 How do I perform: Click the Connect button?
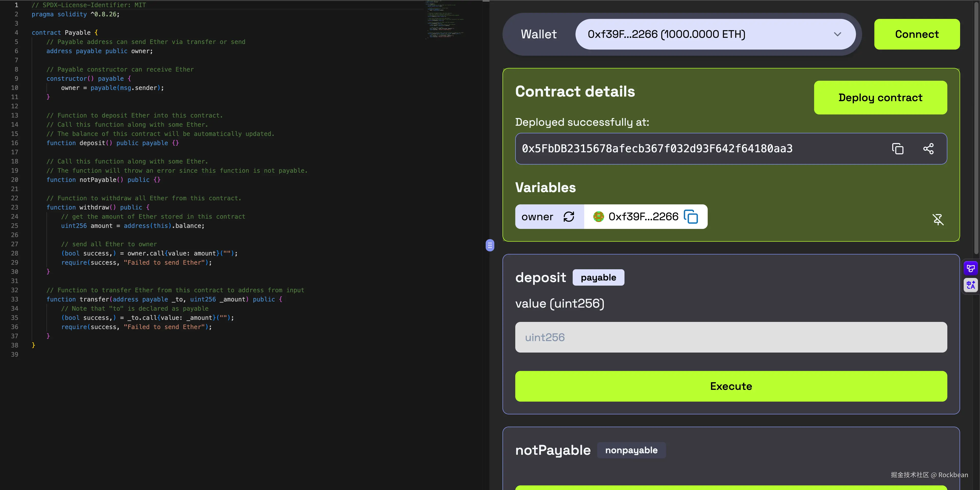pos(916,34)
